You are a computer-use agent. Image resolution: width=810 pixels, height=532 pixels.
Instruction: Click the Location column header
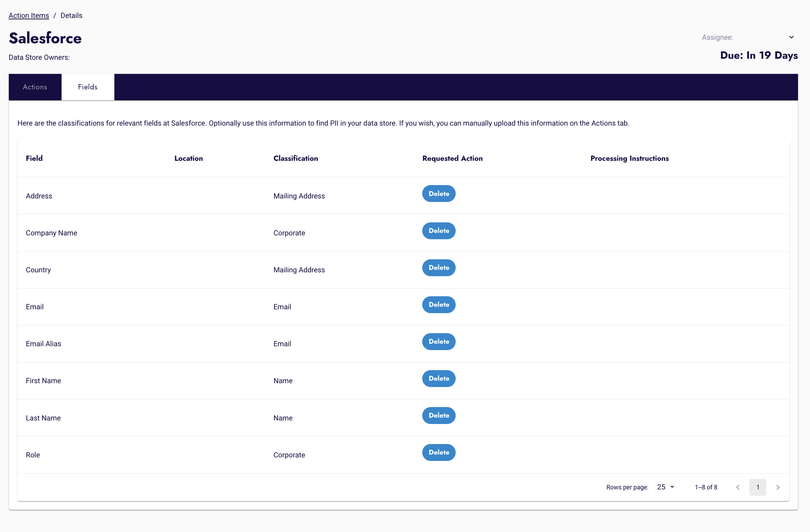[189, 158]
